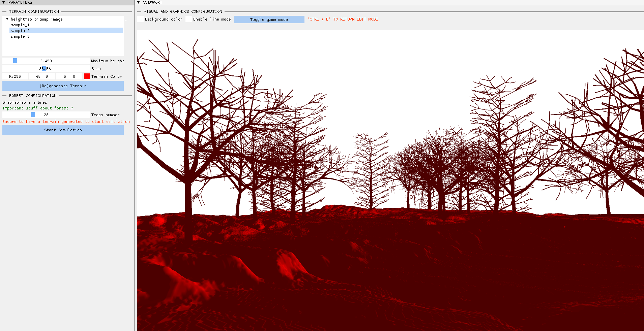
Task: Click the B blue channel field
Action: (69, 76)
